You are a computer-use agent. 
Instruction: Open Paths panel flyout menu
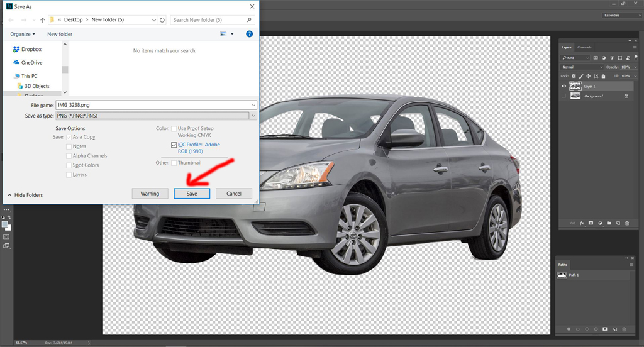(631, 265)
